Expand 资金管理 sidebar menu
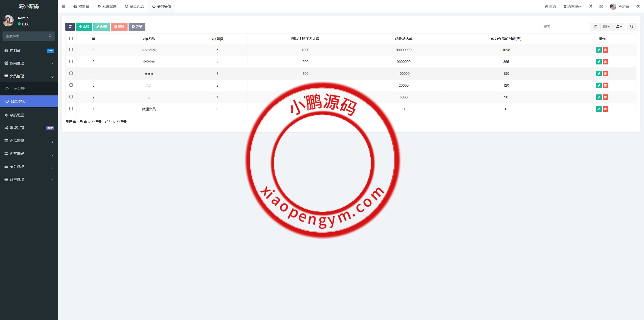 click(29, 166)
